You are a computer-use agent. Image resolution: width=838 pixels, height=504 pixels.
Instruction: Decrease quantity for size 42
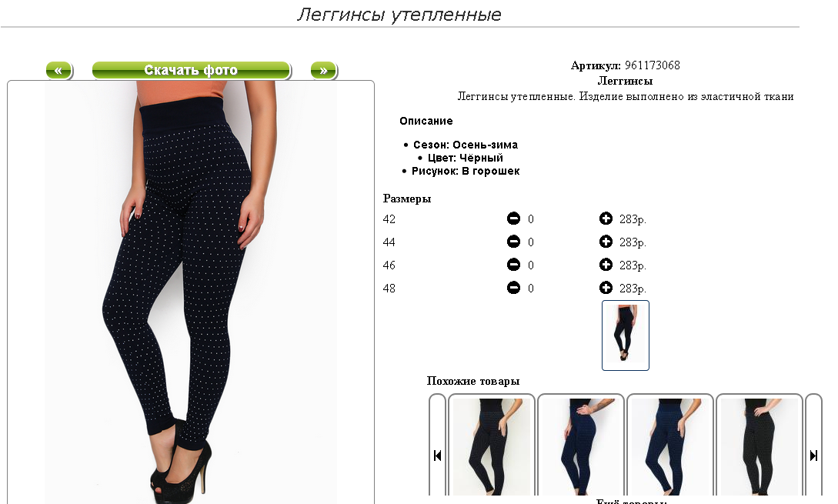coord(513,219)
